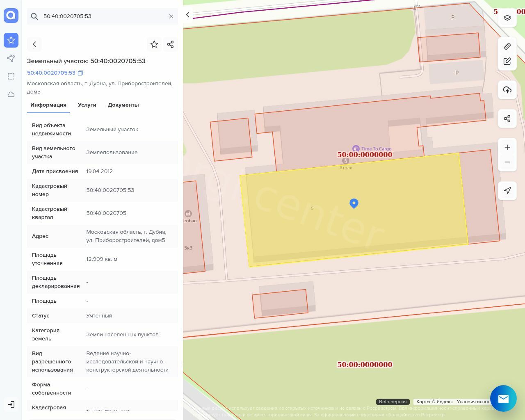Go back to the previous panel view
The height and width of the screenshot is (420, 525).
[34, 44]
